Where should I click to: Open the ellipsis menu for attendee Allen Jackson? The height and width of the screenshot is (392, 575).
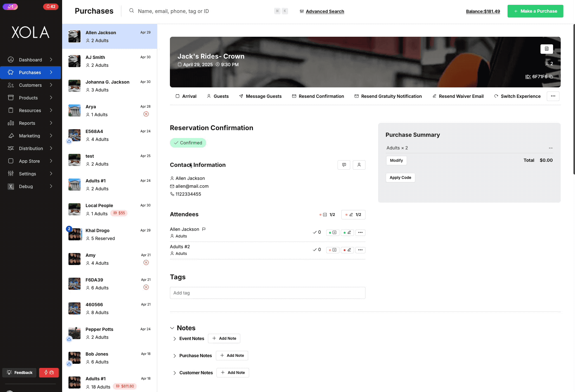click(x=360, y=233)
